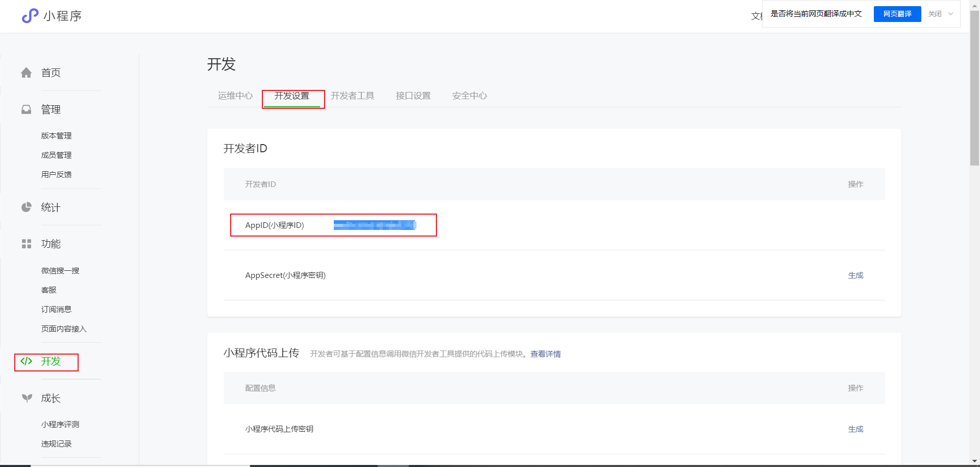Click the 统计 pie chart icon
The height and width of the screenshot is (467, 980).
(x=27, y=207)
